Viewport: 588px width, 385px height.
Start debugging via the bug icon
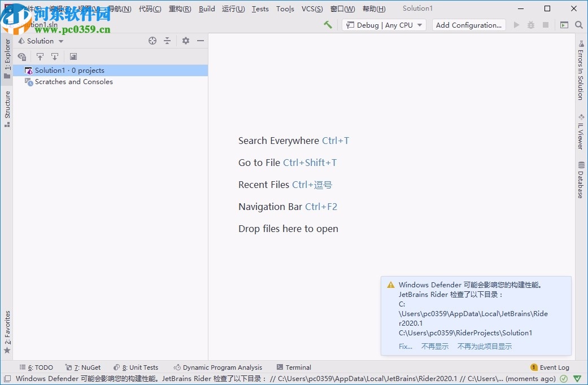(x=530, y=25)
